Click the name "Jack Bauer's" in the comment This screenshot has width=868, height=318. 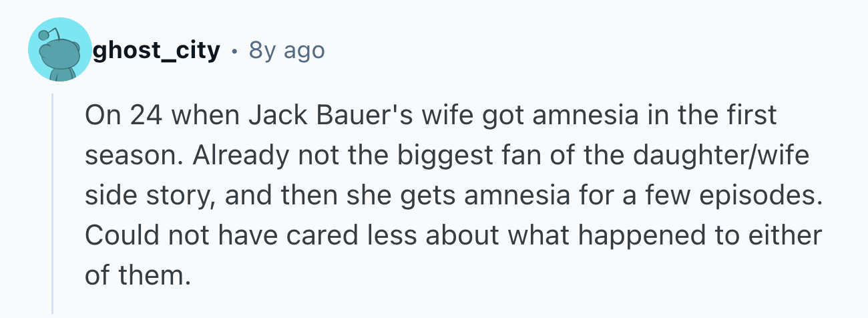323,115
